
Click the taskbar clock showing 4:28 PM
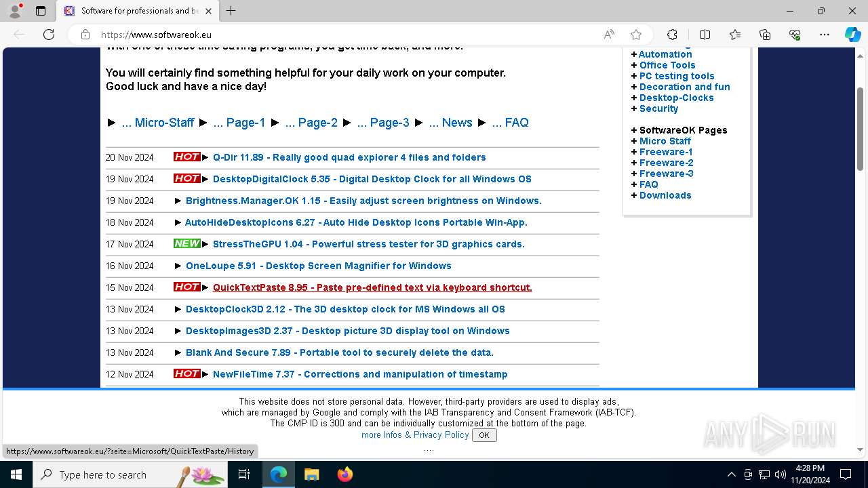click(x=810, y=474)
